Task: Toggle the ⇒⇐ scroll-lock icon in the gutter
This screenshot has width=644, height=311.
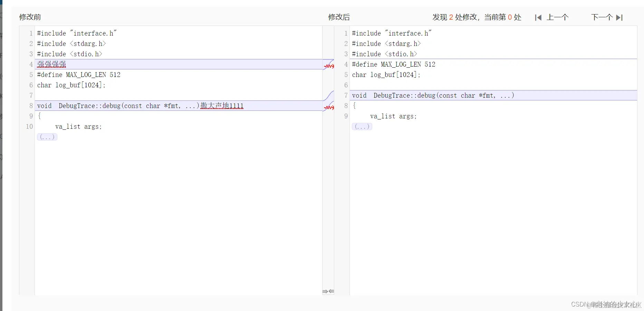Action: coord(328,291)
